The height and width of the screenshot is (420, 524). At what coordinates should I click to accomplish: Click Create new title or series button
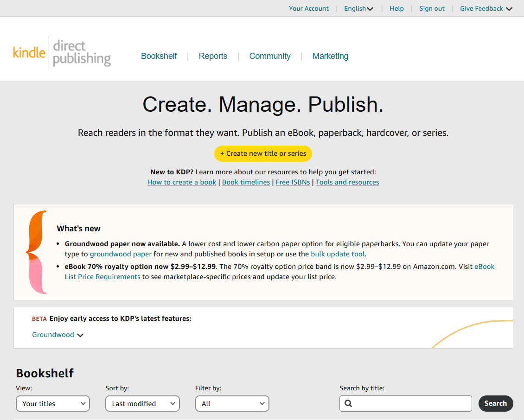pos(263,153)
